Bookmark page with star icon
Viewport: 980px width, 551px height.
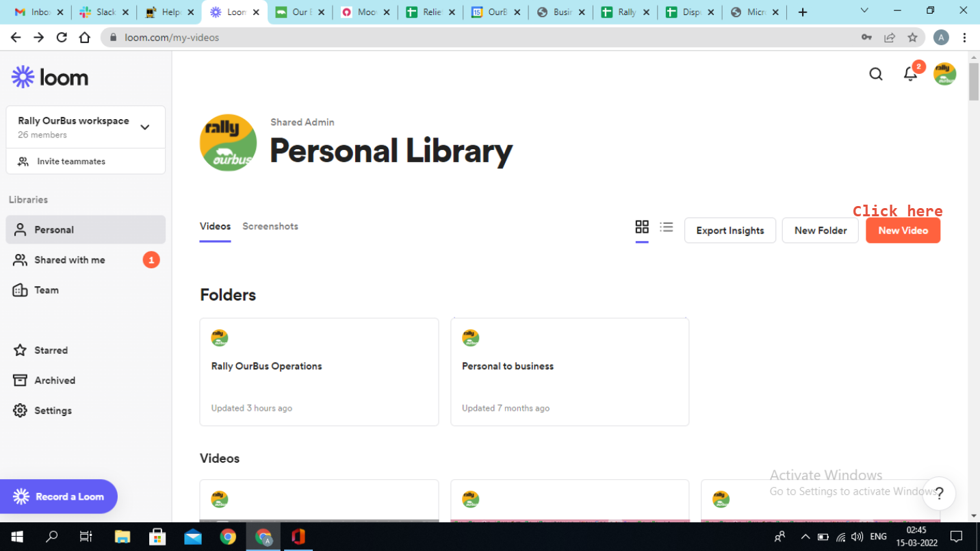click(x=912, y=38)
